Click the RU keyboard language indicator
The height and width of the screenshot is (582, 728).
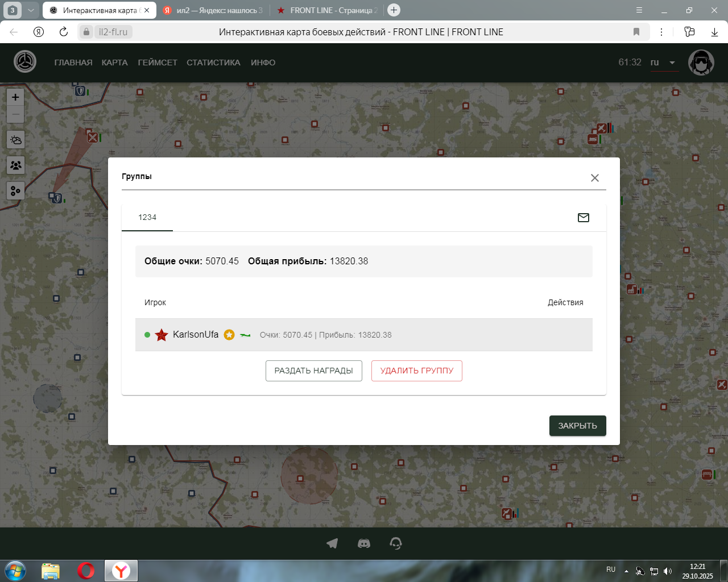[x=611, y=569]
